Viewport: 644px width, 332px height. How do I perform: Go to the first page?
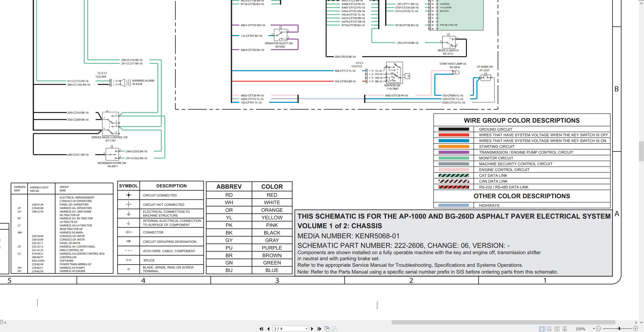coord(261,329)
